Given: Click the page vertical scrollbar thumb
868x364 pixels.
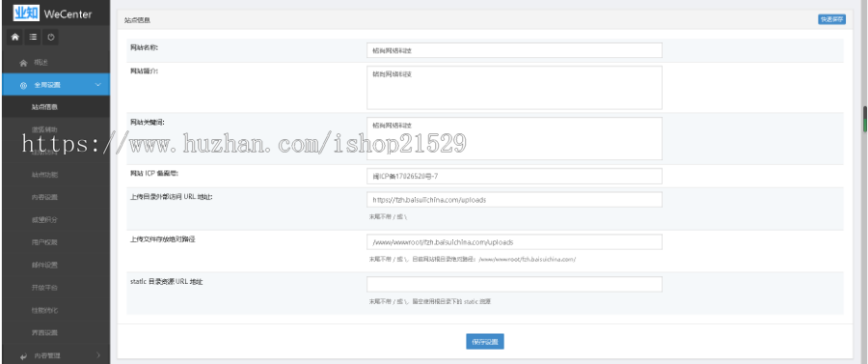Looking at the screenshot, I should point(865,119).
